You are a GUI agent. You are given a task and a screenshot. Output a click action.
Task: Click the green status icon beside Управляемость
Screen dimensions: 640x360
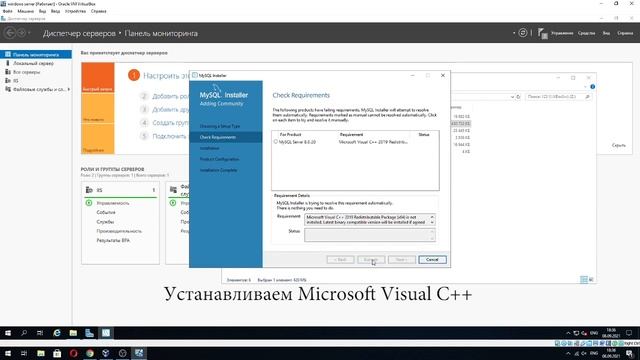[x=89, y=203]
